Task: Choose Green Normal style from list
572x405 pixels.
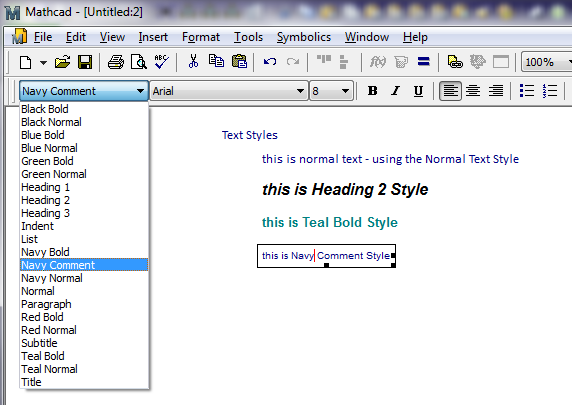Action: (84, 174)
